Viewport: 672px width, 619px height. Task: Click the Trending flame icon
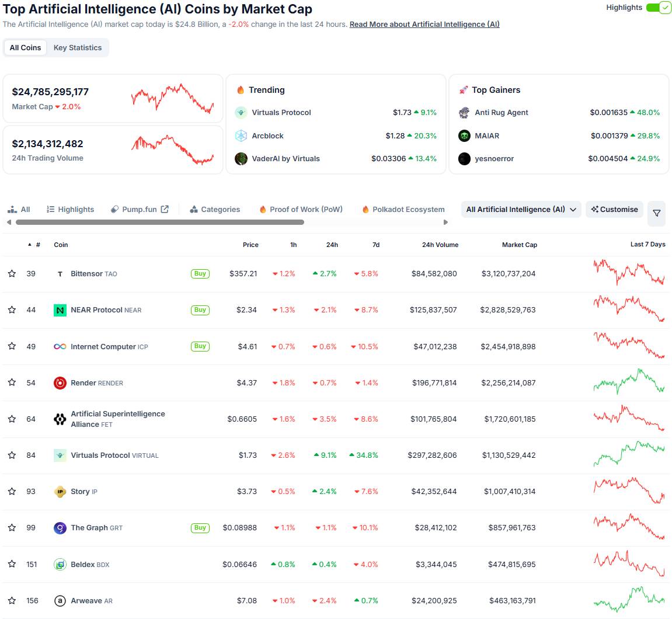(x=241, y=90)
